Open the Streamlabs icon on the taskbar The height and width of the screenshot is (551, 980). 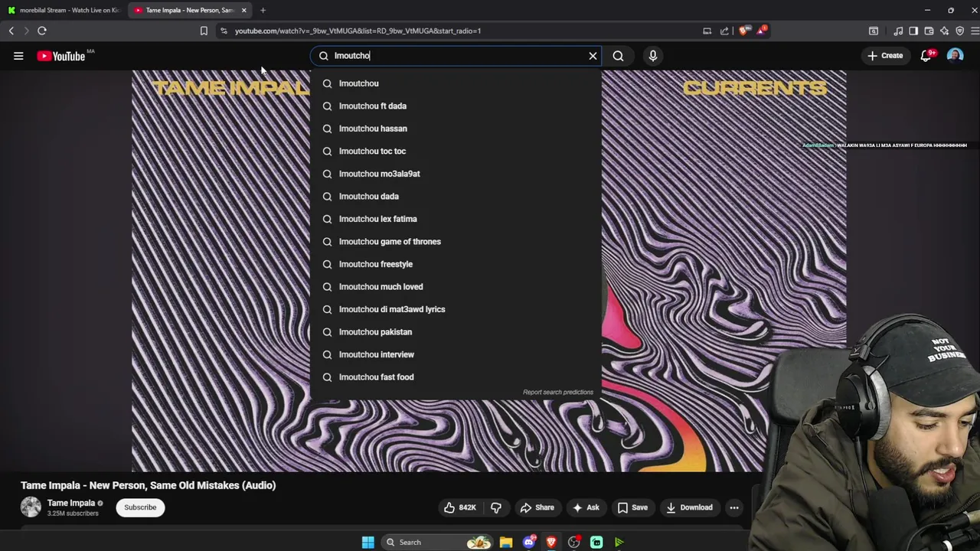[x=596, y=543]
